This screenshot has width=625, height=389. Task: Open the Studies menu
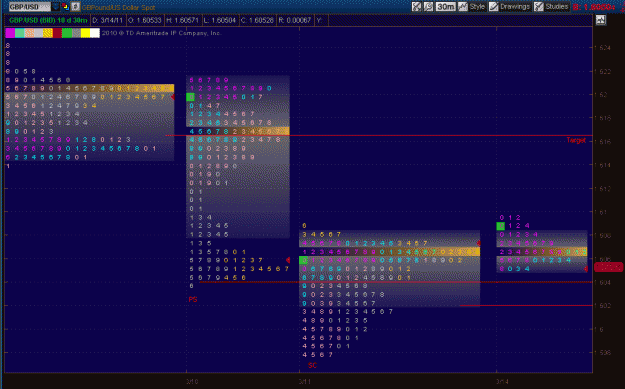[x=552, y=7]
